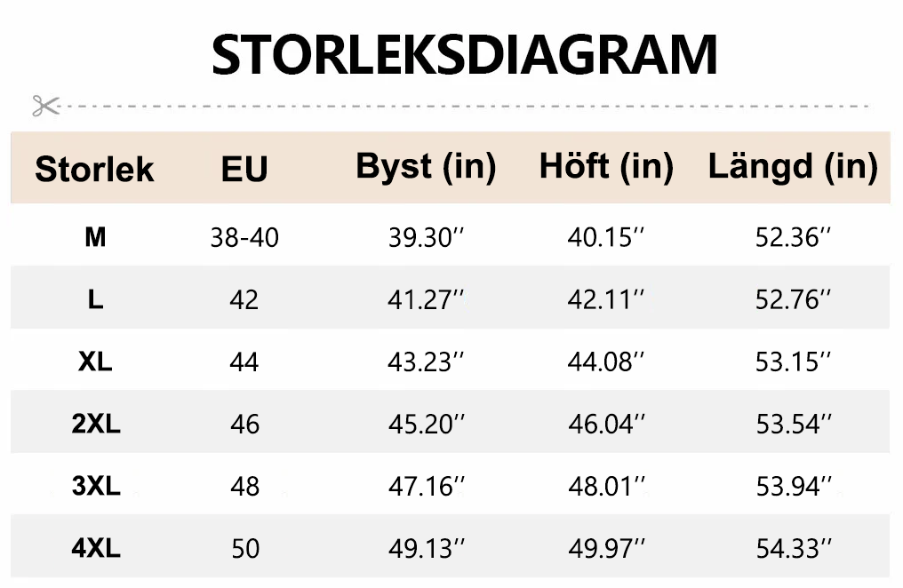
Task: Select the bust value 41.27''
Action: pos(427,300)
